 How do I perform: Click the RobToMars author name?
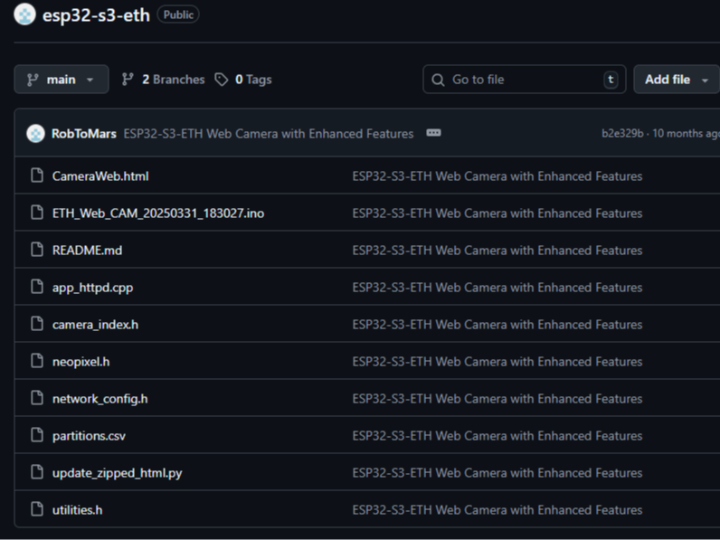(84, 134)
